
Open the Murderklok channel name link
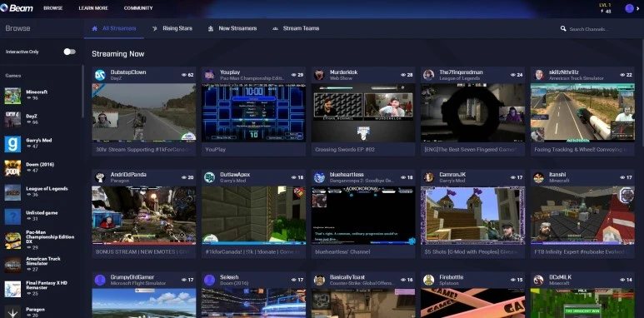[344, 72]
